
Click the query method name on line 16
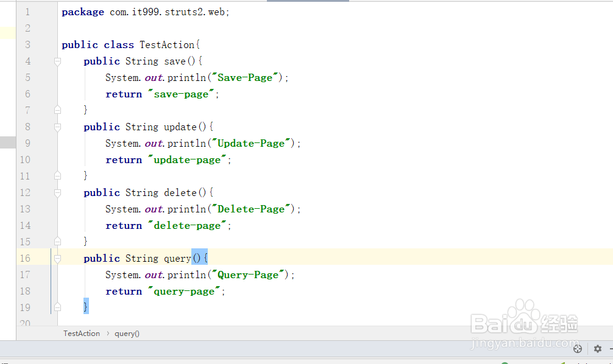tap(177, 259)
